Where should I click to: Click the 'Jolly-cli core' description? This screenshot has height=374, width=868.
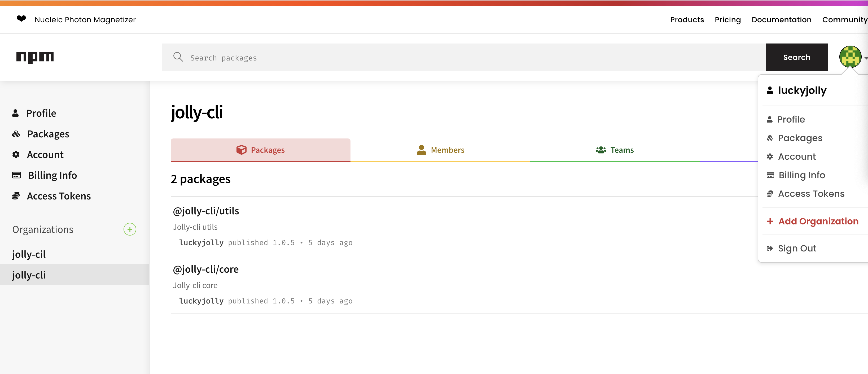[x=195, y=285]
